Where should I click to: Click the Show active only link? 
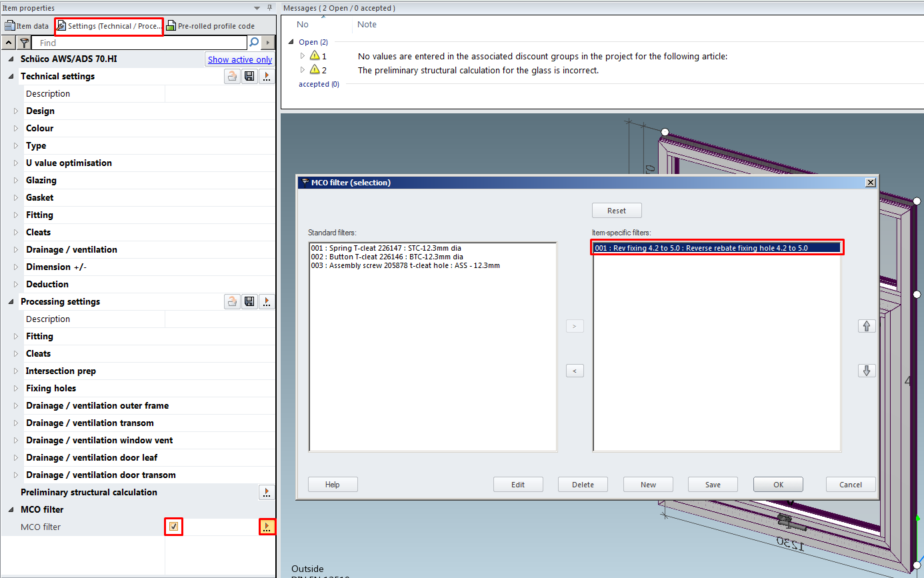pyautogui.click(x=239, y=59)
